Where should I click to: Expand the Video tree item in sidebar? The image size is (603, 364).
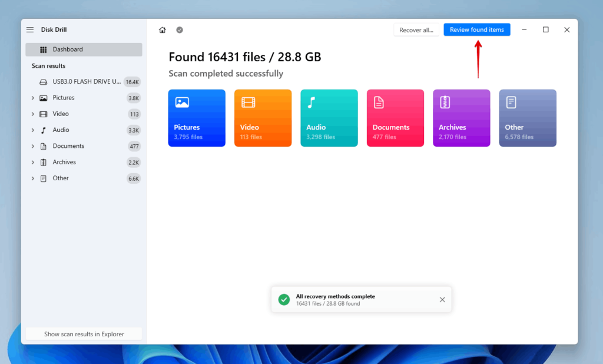pyautogui.click(x=33, y=114)
